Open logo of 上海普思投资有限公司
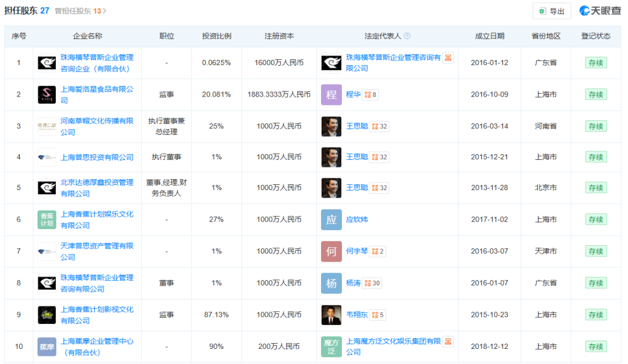 pyautogui.click(x=47, y=158)
